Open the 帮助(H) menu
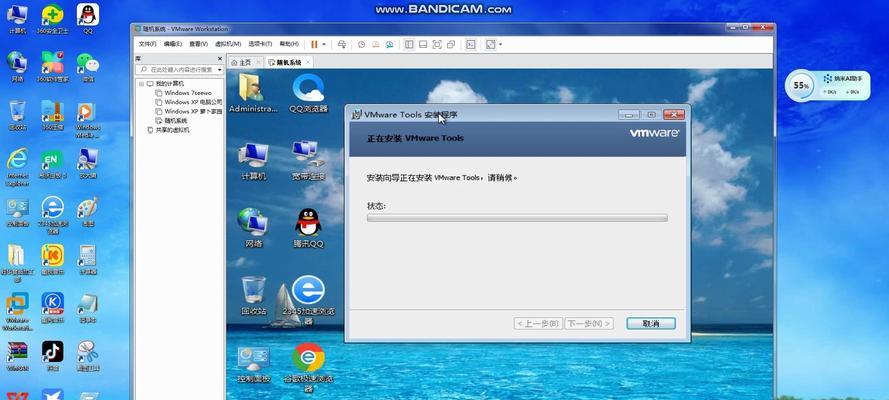 (289, 44)
